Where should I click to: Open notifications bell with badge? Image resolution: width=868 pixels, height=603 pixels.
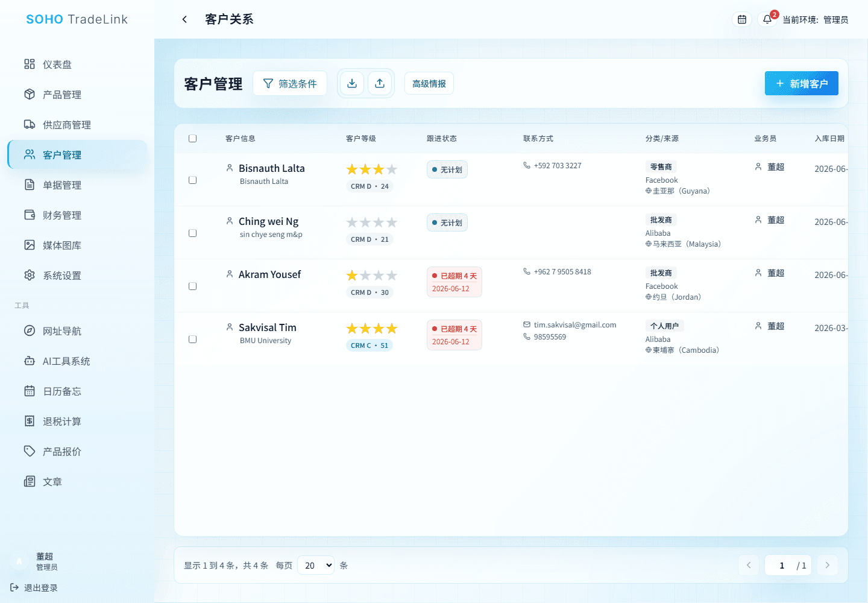click(x=767, y=19)
